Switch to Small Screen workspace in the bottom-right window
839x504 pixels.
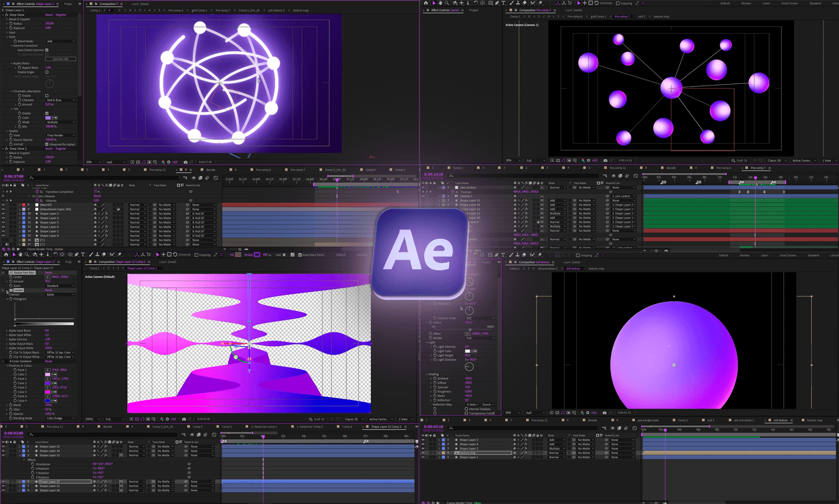click(x=788, y=255)
